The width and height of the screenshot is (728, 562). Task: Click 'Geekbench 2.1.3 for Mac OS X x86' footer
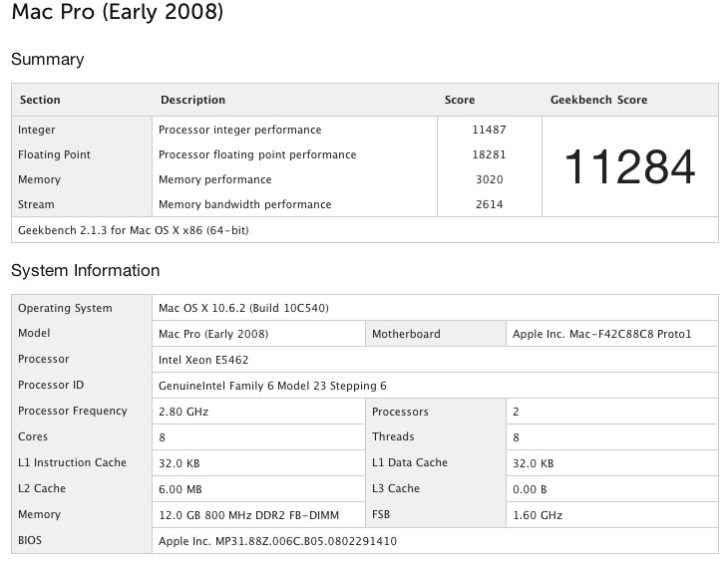[134, 230]
